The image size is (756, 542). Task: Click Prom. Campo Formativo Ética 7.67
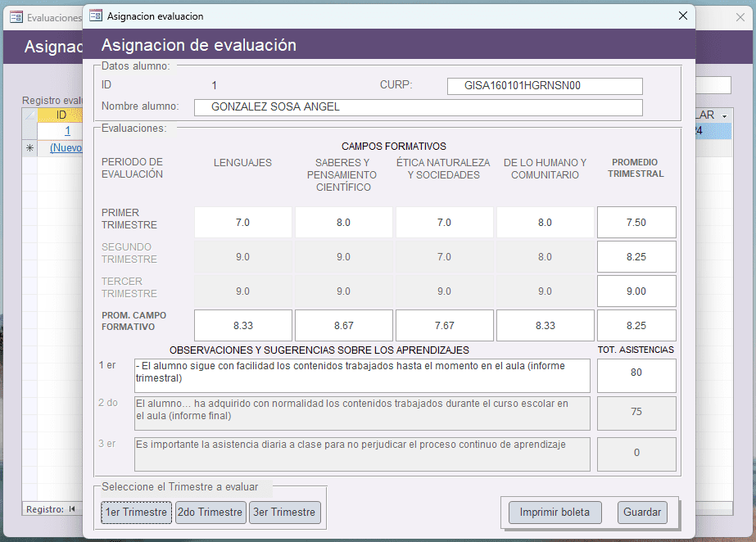point(445,326)
